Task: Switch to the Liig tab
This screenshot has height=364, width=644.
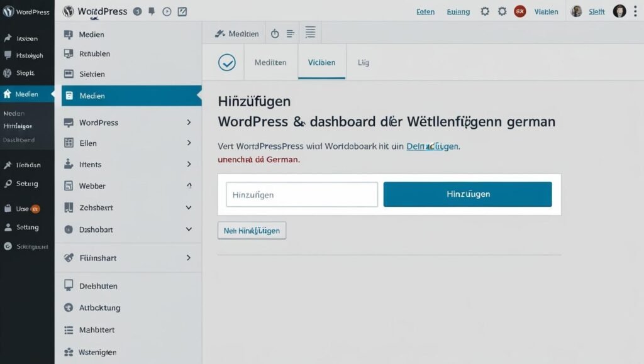Action: [x=364, y=62]
